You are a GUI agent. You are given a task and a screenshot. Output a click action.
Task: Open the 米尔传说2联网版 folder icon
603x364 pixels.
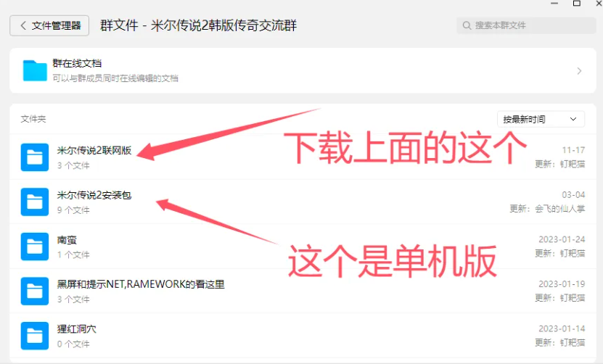coord(35,157)
